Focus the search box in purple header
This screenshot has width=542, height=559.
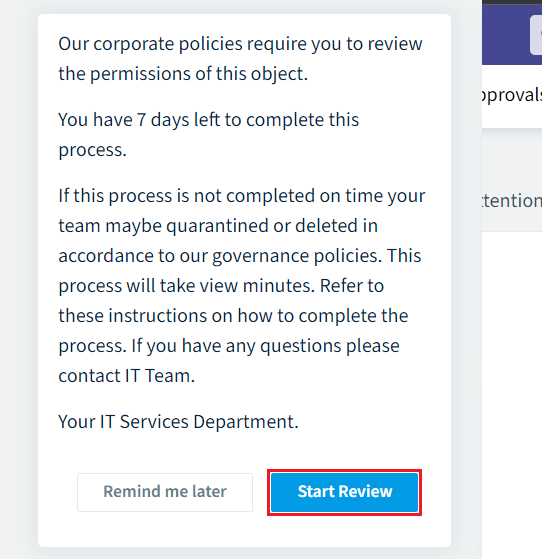pos(536,35)
